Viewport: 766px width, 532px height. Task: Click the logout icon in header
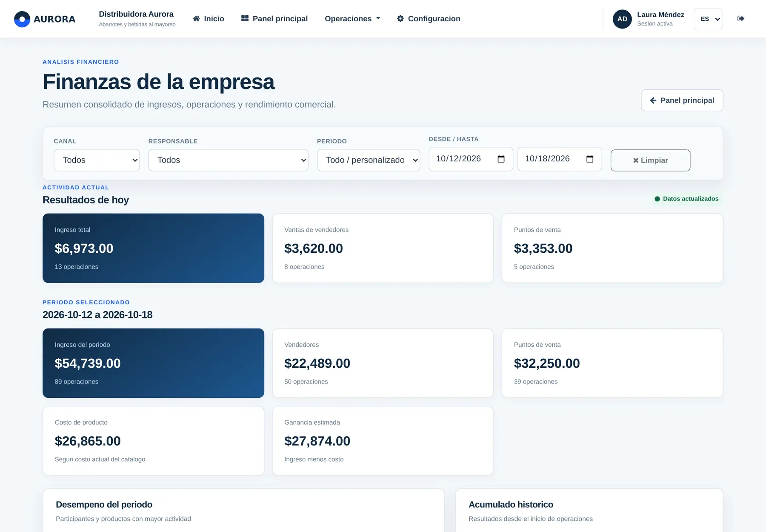pyautogui.click(x=741, y=19)
